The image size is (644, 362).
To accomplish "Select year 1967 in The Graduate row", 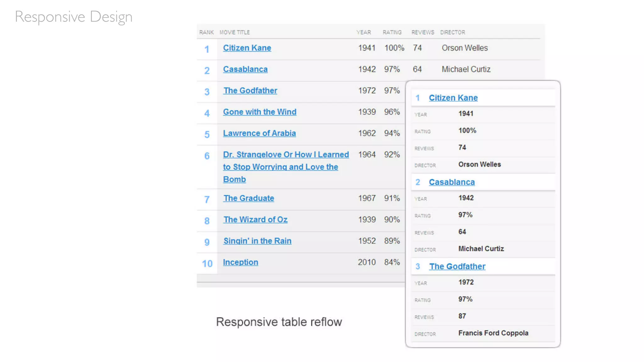I will coord(367,199).
